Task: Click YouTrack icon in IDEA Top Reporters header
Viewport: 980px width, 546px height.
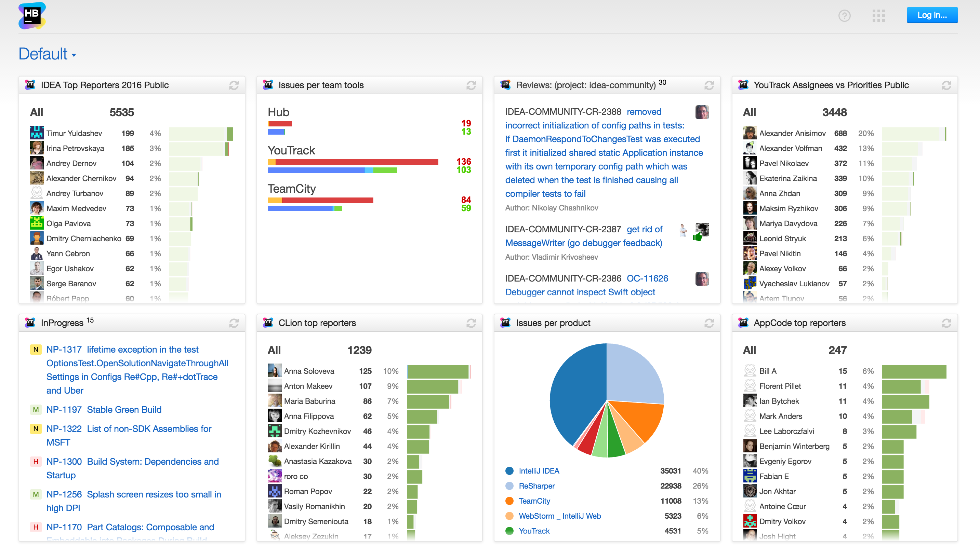Action: coord(30,85)
